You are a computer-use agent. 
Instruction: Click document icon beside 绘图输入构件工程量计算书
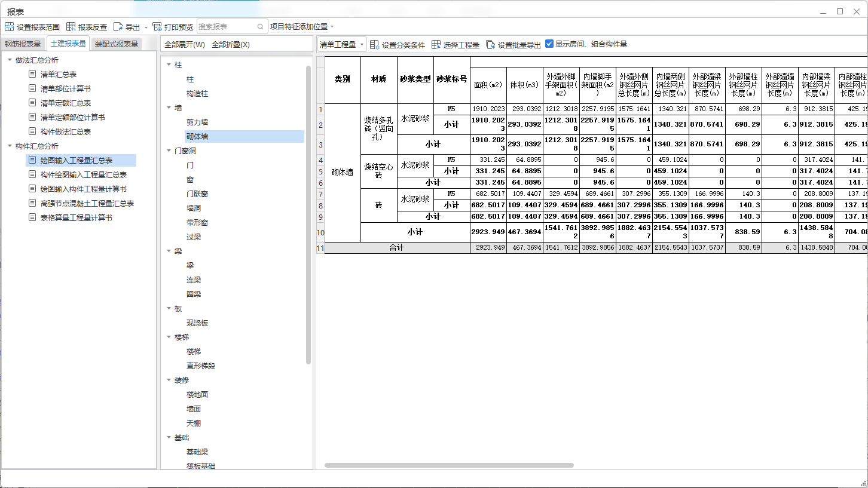(x=32, y=189)
